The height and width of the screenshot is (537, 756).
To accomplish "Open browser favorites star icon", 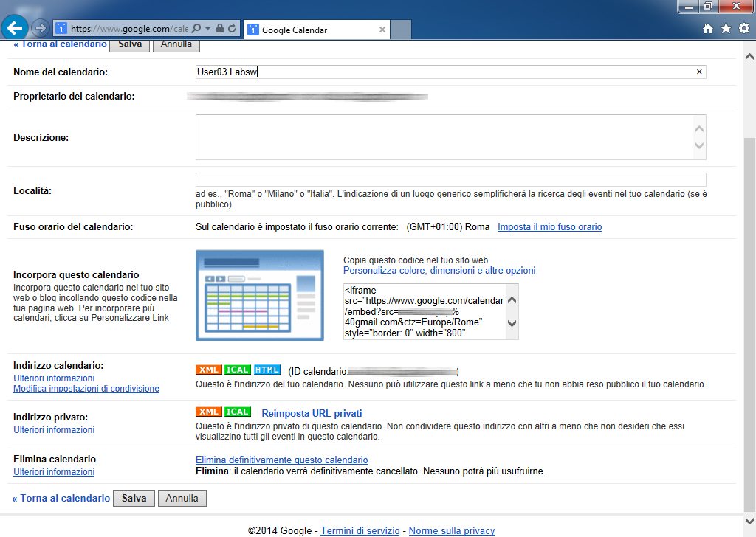I will pyautogui.click(x=726, y=29).
